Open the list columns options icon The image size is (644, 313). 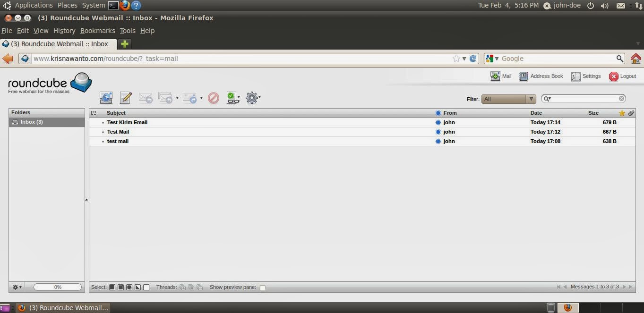tap(94, 113)
